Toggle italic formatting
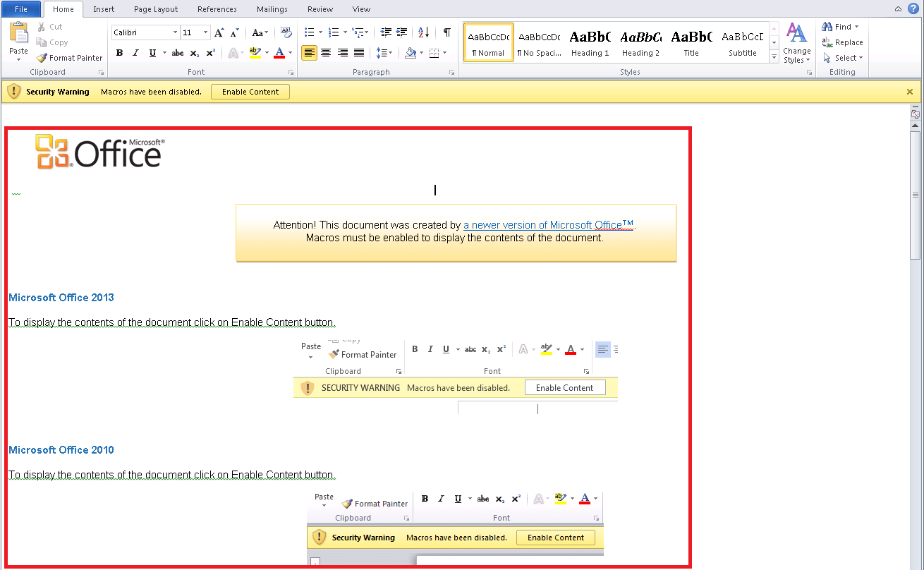The height and width of the screenshot is (570, 924). (135, 52)
